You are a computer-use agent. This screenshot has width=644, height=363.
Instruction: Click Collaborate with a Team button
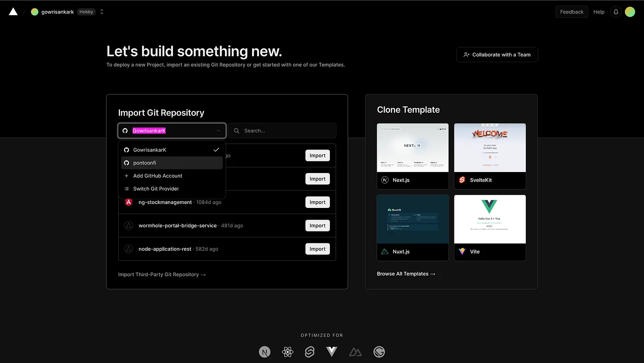[497, 55]
